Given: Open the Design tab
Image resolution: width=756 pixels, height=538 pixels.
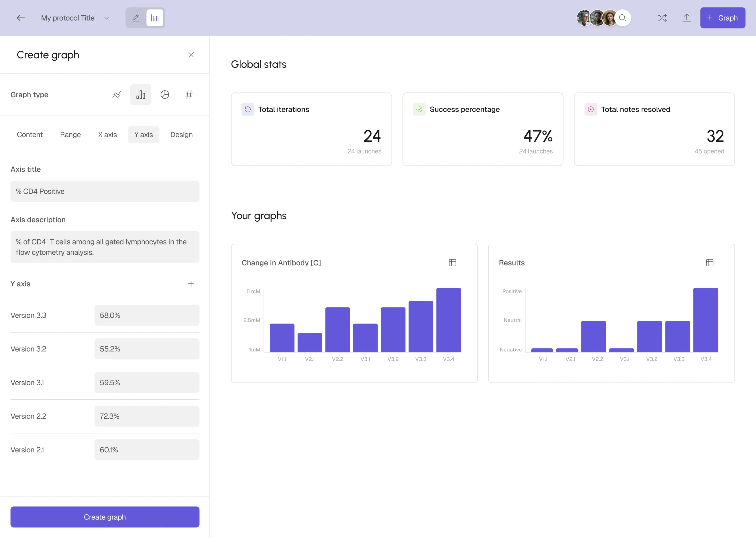Looking at the screenshot, I should pos(181,135).
